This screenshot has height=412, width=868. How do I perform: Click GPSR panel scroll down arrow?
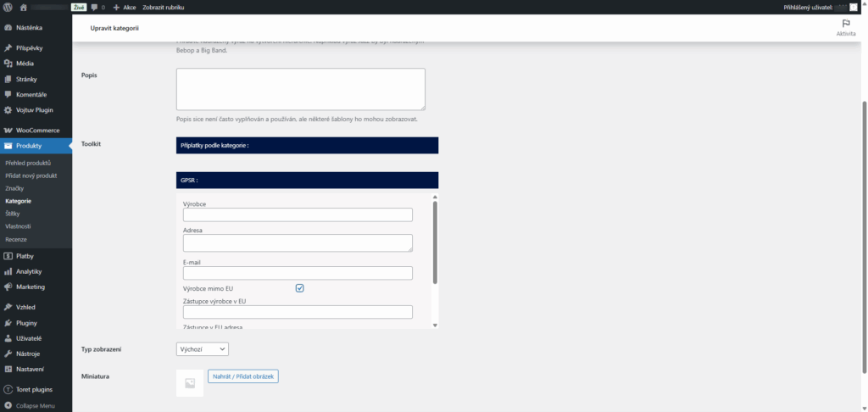(435, 326)
